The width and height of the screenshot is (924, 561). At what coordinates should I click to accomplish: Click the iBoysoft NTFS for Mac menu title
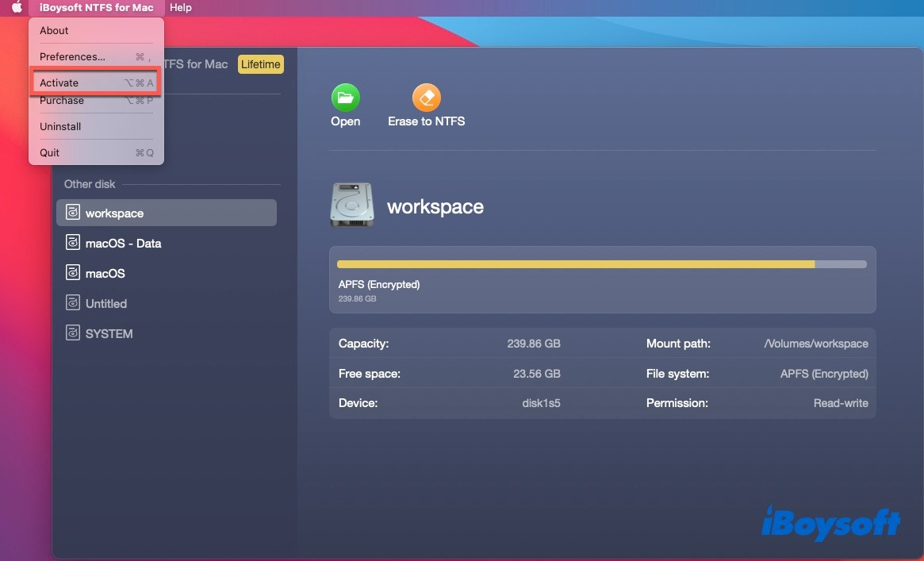(x=97, y=7)
